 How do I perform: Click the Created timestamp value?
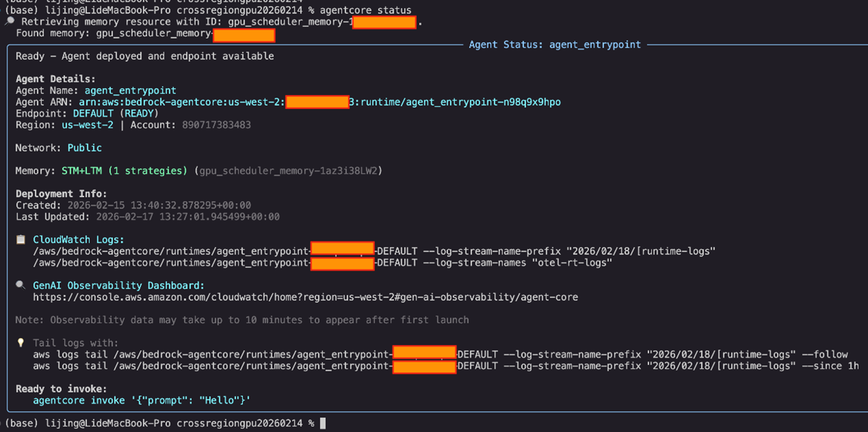(x=159, y=205)
